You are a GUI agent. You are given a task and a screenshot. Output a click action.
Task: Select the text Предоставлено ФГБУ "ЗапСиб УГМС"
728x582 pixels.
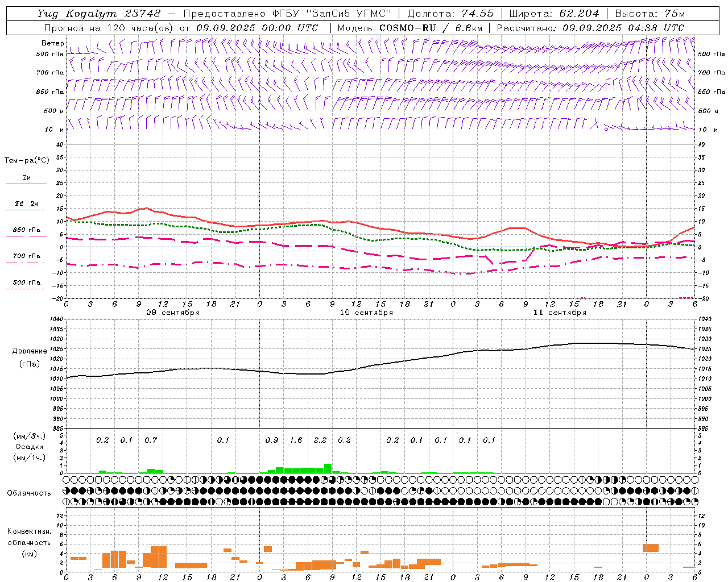click(x=288, y=13)
